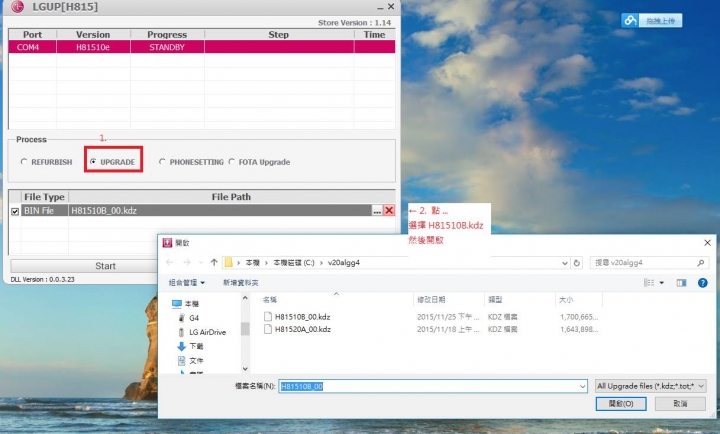Click the v20algg4 breadcrumb segment
Viewport: 720px width, 434px height.
pos(344,263)
